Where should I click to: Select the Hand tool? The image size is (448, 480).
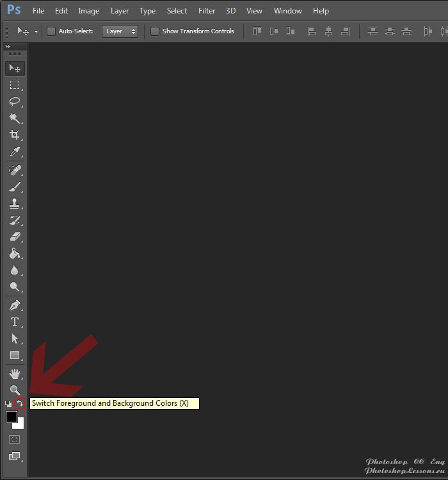14,373
